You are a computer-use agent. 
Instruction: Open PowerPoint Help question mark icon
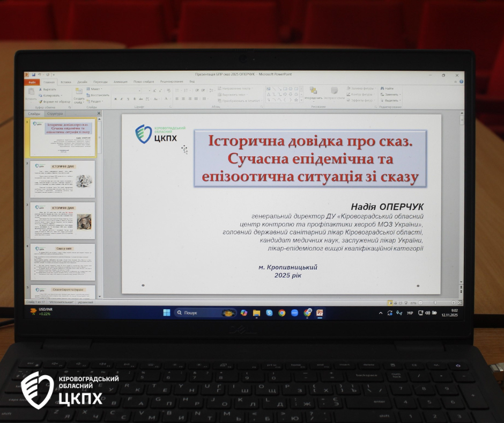click(461, 82)
